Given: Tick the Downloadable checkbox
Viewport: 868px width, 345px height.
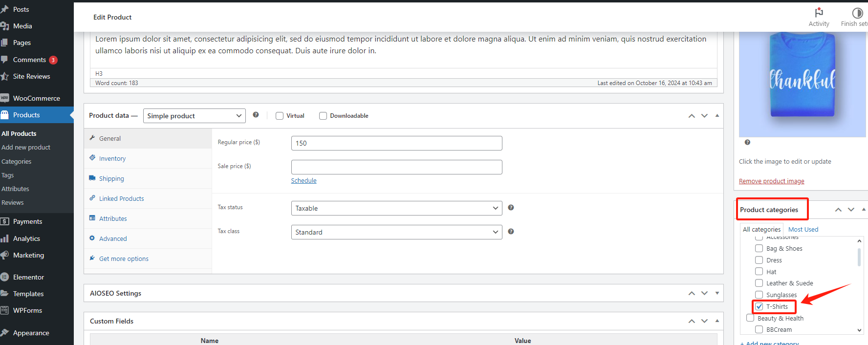Looking at the screenshot, I should tap(323, 116).
